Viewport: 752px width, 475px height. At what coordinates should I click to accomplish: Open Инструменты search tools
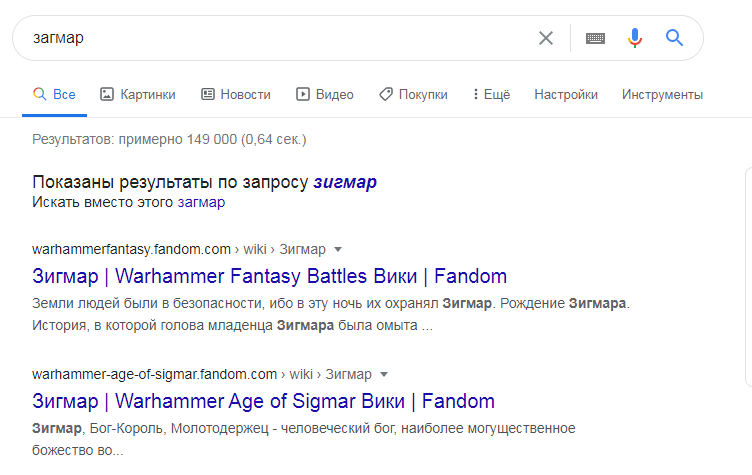[662, 95]
